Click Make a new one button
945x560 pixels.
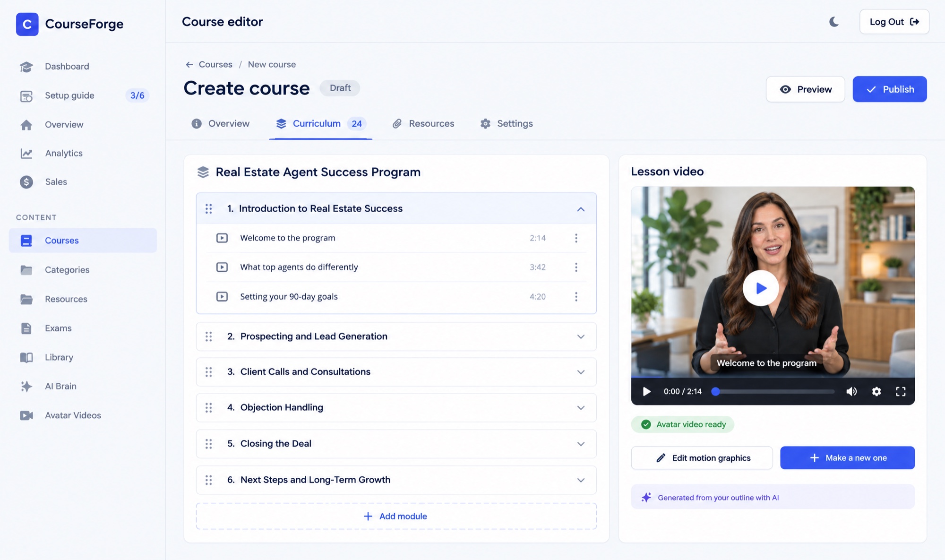coord(847,458)
